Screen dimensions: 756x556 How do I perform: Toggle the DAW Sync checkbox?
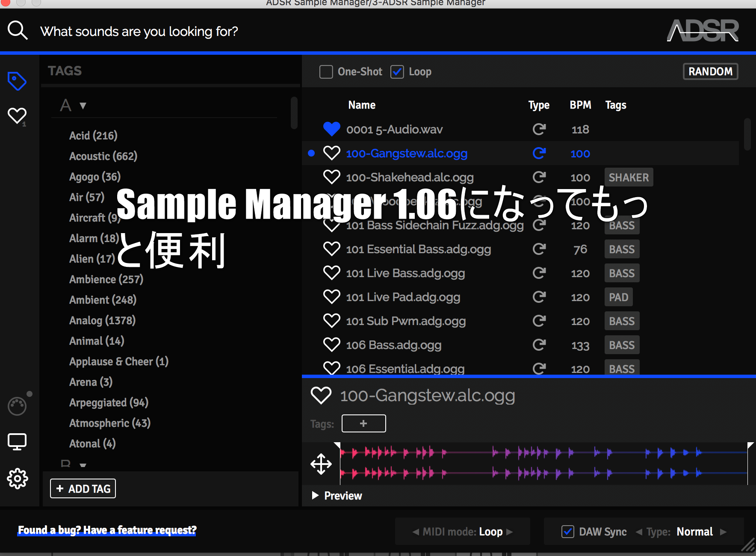point(567,532)
